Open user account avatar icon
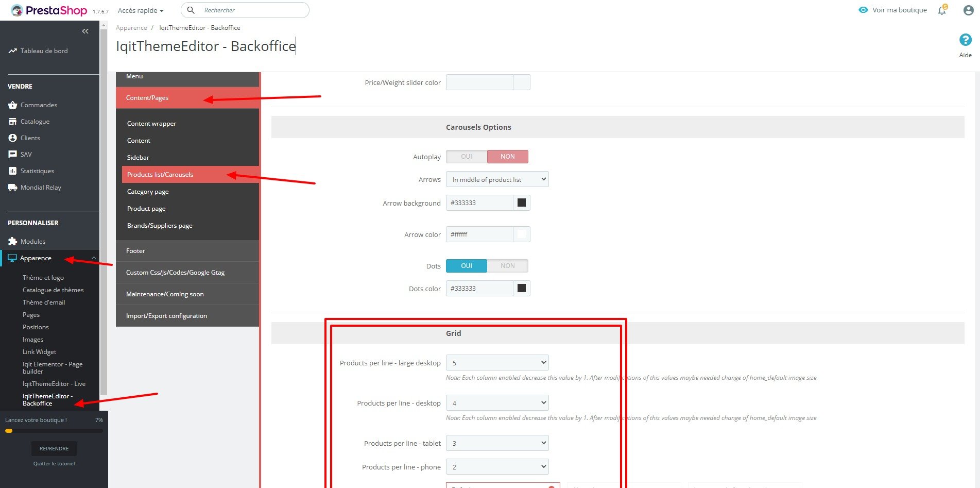Image resolution: width=980 pixels, height=488 pixels. (968, 10)
